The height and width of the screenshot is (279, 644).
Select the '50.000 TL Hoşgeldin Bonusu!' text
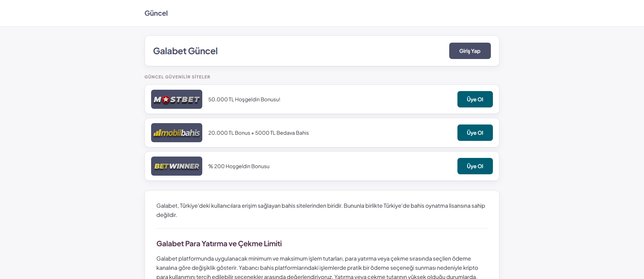point(244,100)
